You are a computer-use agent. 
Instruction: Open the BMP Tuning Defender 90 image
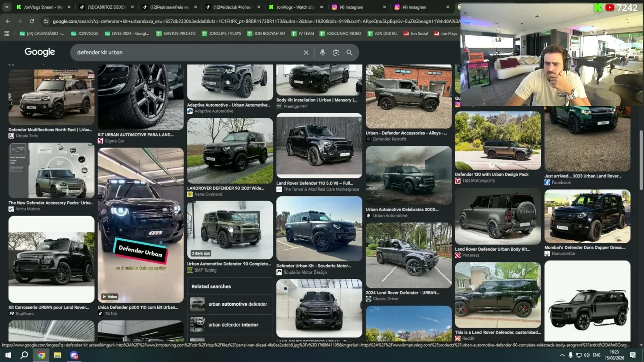point(230,230)
